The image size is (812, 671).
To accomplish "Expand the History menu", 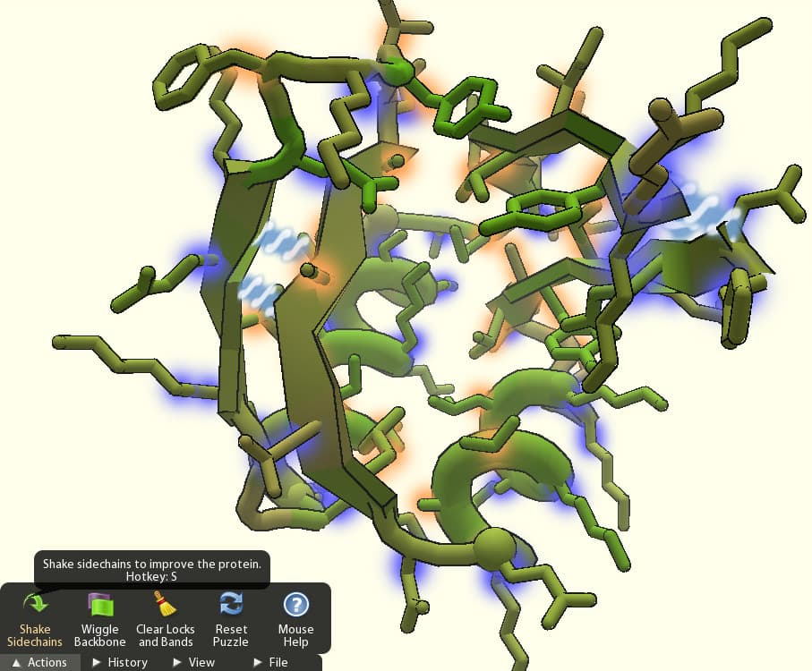I will 120,662.
